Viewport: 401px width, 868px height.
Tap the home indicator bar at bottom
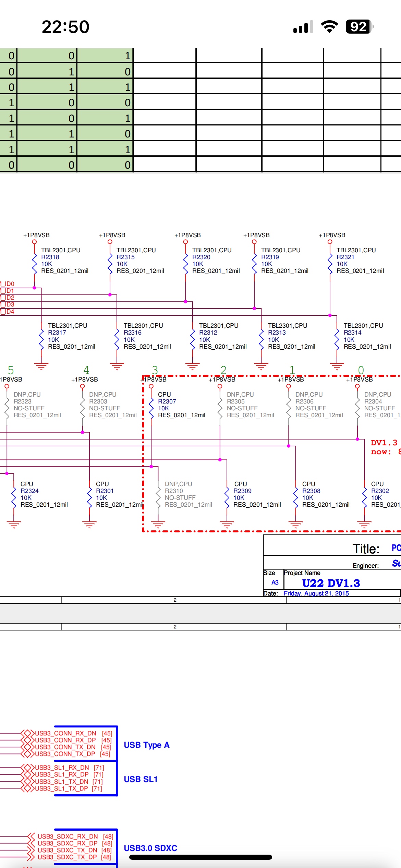200,857
